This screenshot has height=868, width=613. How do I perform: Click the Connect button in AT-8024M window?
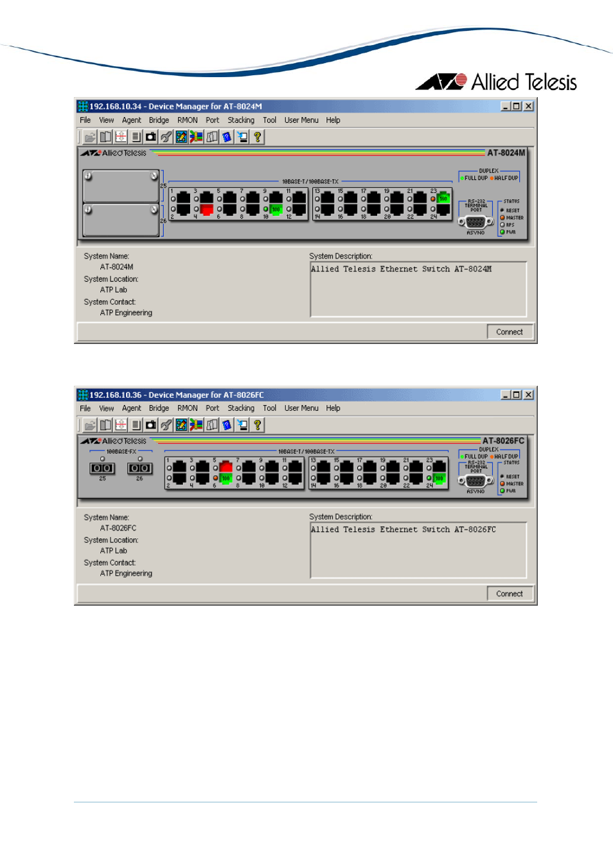coord(510,332)
